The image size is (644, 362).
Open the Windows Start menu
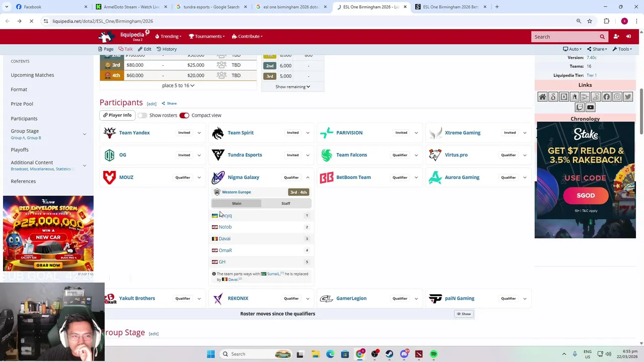click(211, 354)
